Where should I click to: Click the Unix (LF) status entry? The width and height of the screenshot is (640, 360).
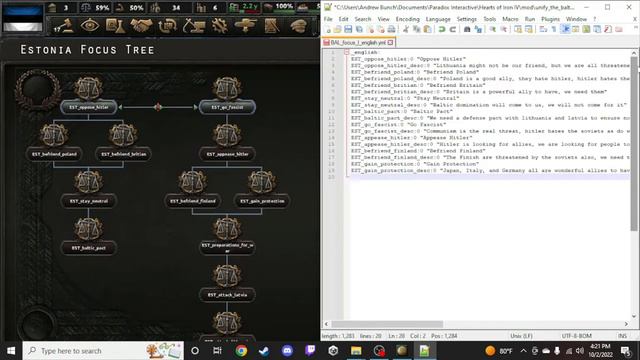(x=521, y=336)
